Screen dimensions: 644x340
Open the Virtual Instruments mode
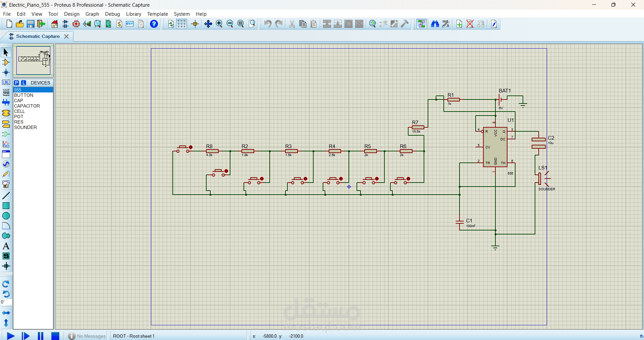pyautogui.click(x=6, y=184)
